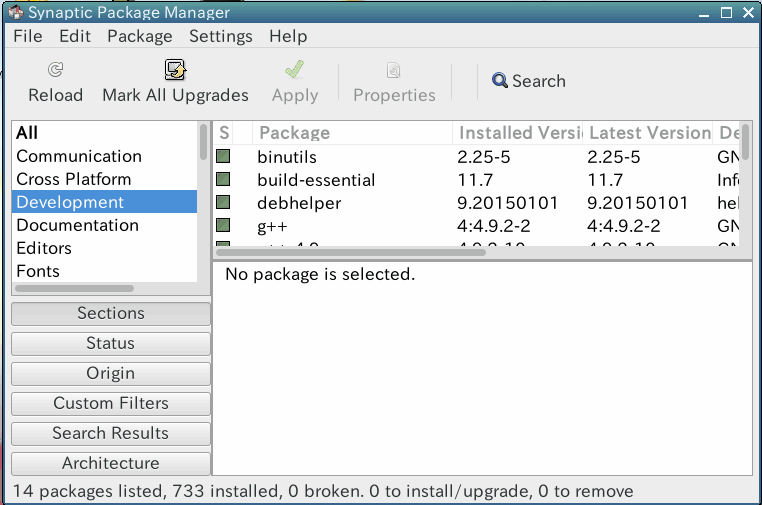
Task: Click the status bar packages listed summary
Action: 323,491
